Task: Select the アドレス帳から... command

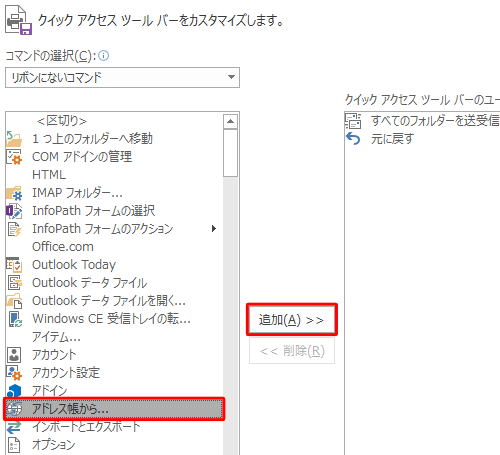Action: 114,409
